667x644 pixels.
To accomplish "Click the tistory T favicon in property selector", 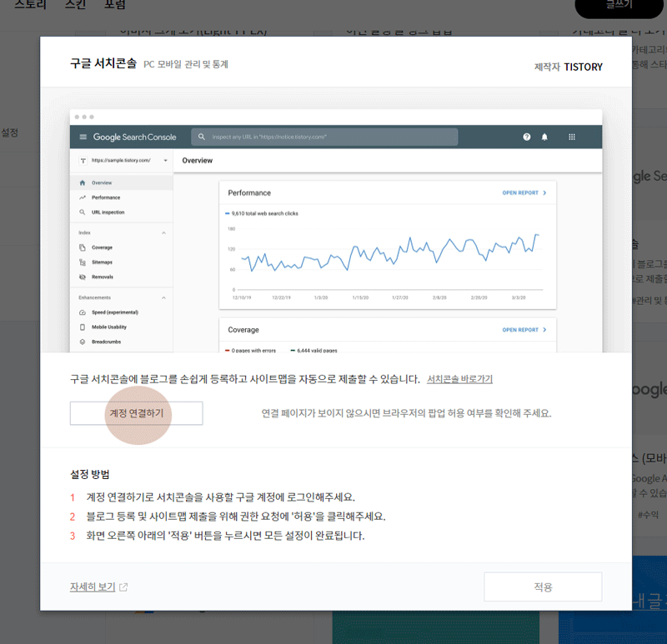I will click(x=83, y=161).
